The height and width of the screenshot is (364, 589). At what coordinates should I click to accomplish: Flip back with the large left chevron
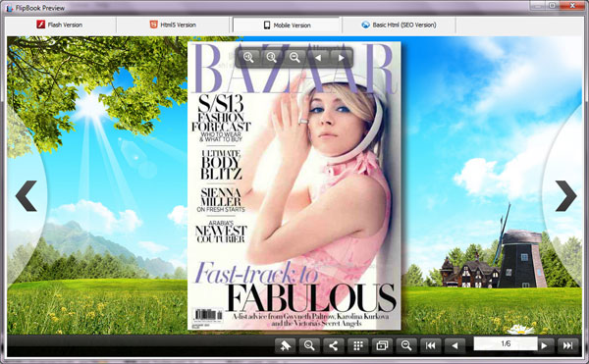27,195
